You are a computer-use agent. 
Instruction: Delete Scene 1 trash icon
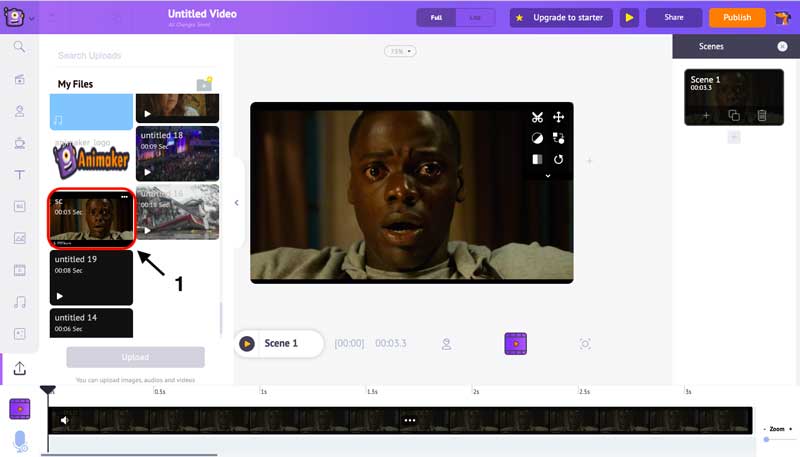pos(762,116)
